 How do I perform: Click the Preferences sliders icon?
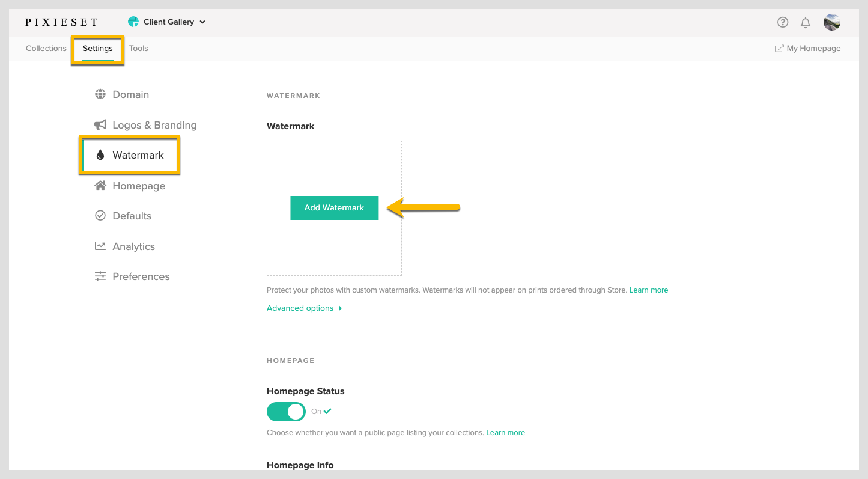click(100, 276)
